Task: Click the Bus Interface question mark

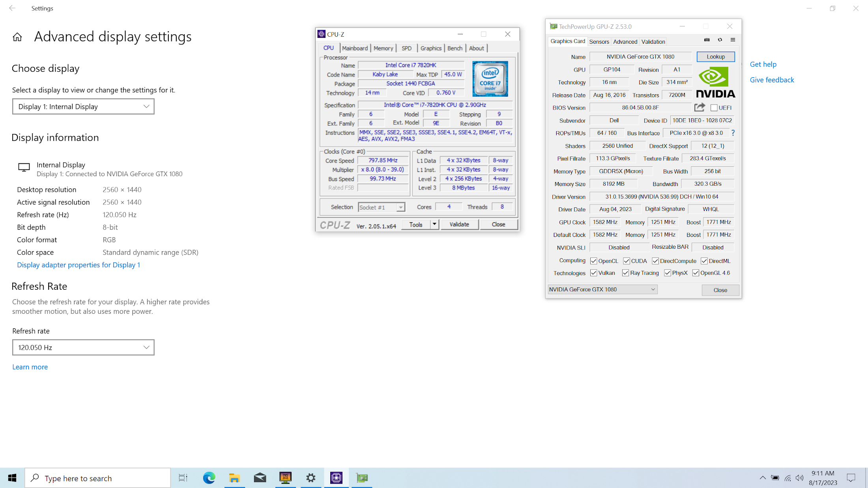Action: tap(733, 133)
